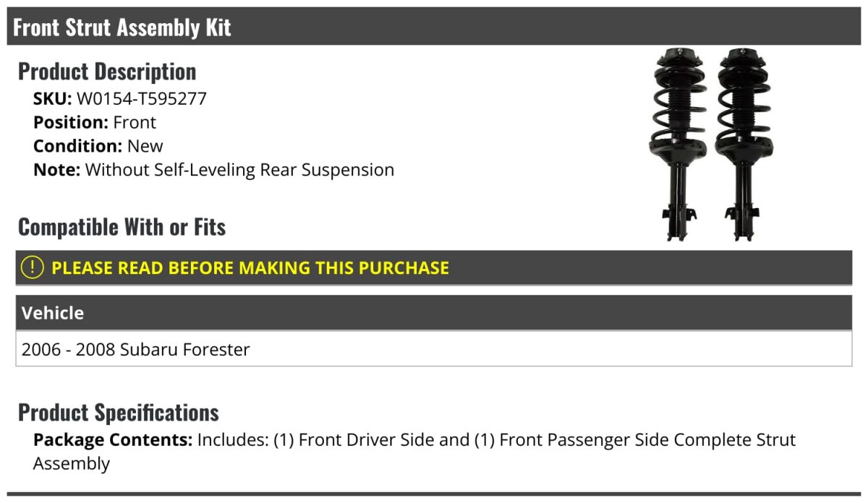Select the 2006 - 2008 Subaru Forester row

pos(434,349)
